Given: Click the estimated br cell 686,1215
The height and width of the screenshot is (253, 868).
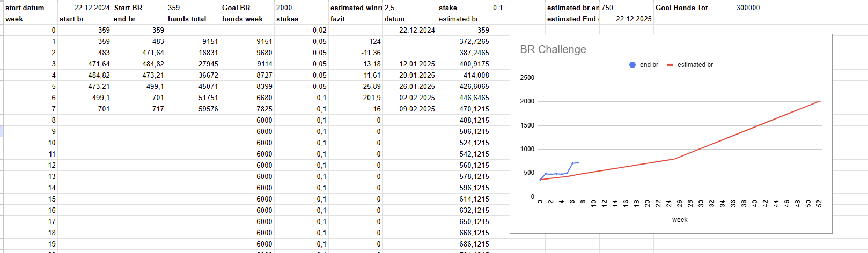Looking at the screenshot, I should pyautogui.click(x=464, y=244).
